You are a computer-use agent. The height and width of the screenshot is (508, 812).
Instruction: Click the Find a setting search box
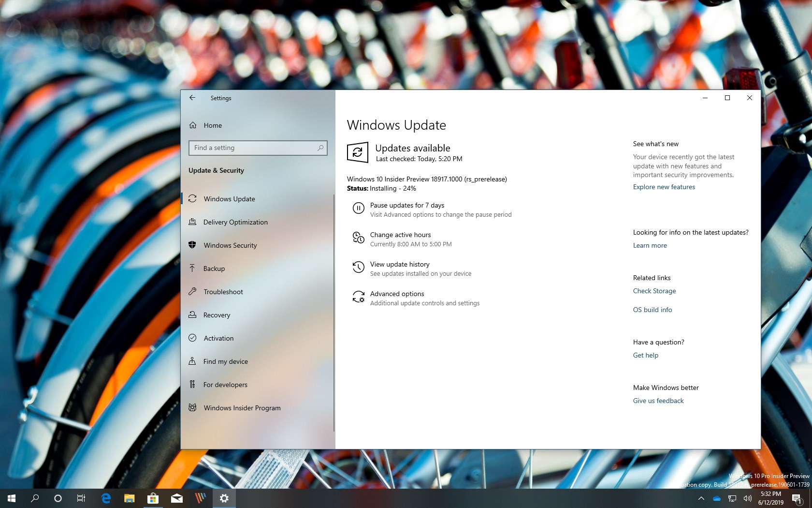[x=258, y=148]
